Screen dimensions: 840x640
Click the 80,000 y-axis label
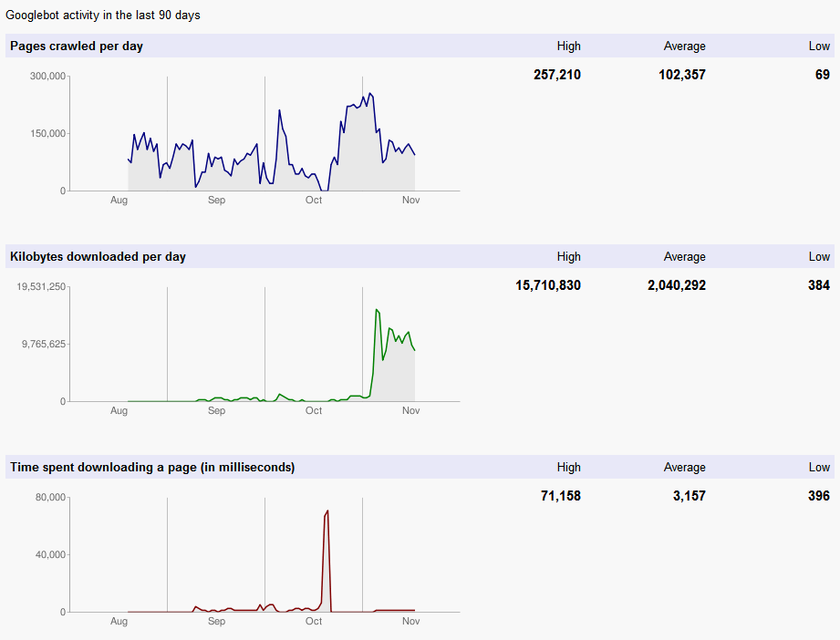pos(50,498)
